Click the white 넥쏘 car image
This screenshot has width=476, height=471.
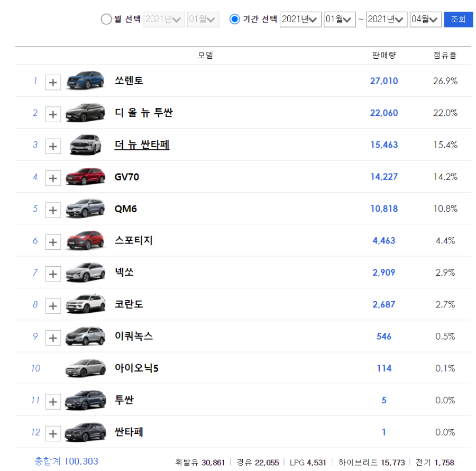point(85,273)
